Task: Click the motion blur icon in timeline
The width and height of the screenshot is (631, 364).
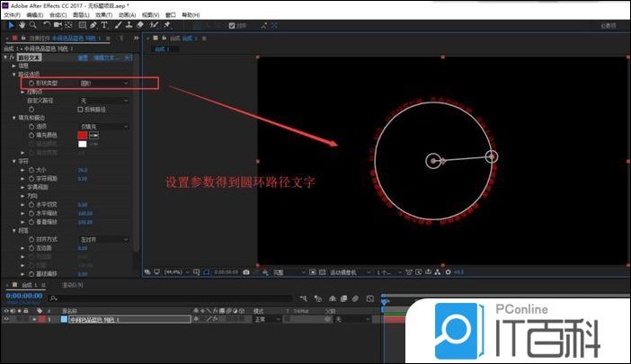Action: click(x=355, y=298)
